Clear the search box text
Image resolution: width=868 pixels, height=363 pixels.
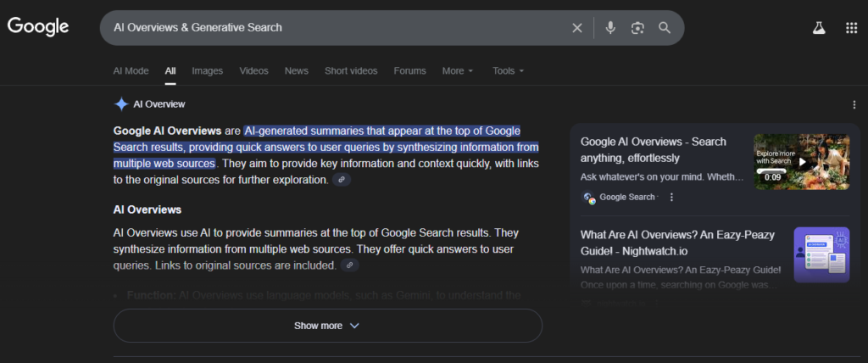tap(577, 28)
